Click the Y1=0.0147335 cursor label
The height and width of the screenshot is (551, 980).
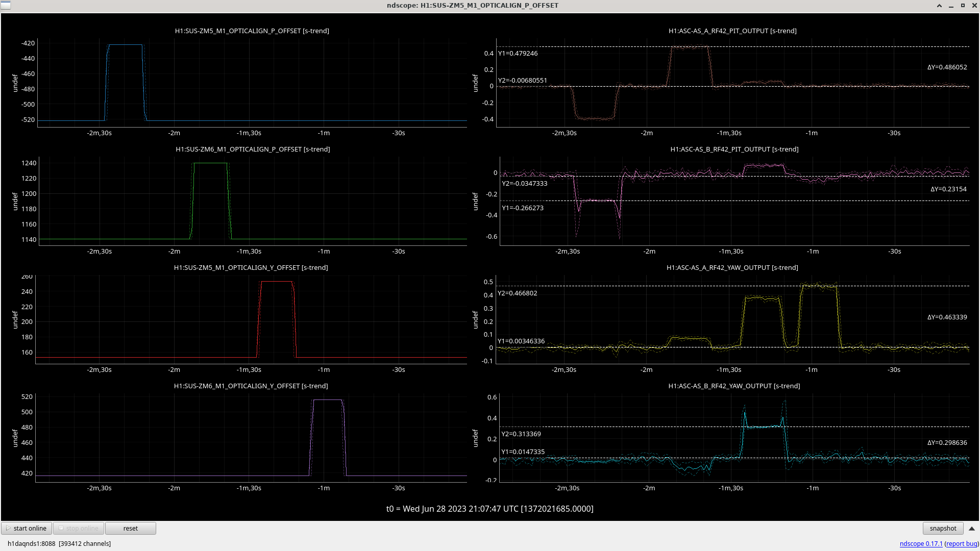[523, 452]
